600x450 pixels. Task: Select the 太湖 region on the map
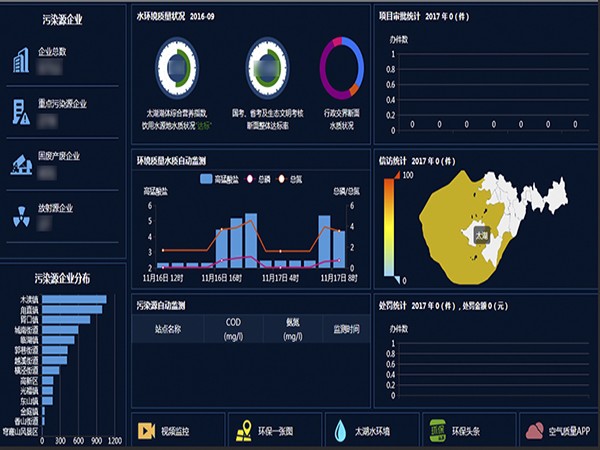[482, 236]
